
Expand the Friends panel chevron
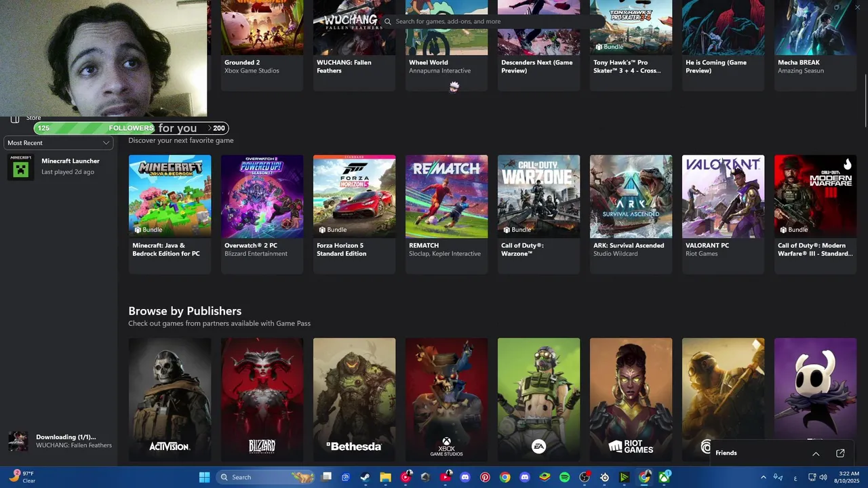816,453
